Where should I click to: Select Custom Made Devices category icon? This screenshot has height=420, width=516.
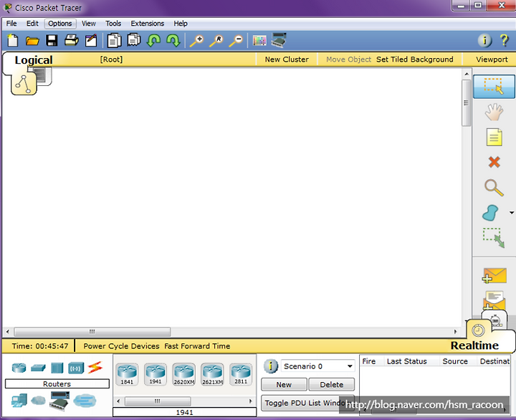(59, 401)
